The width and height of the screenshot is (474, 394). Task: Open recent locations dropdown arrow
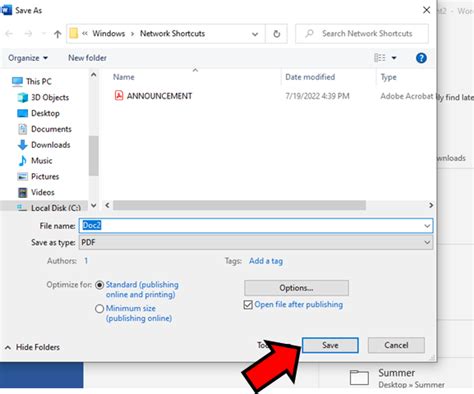[x=43, y=34]
